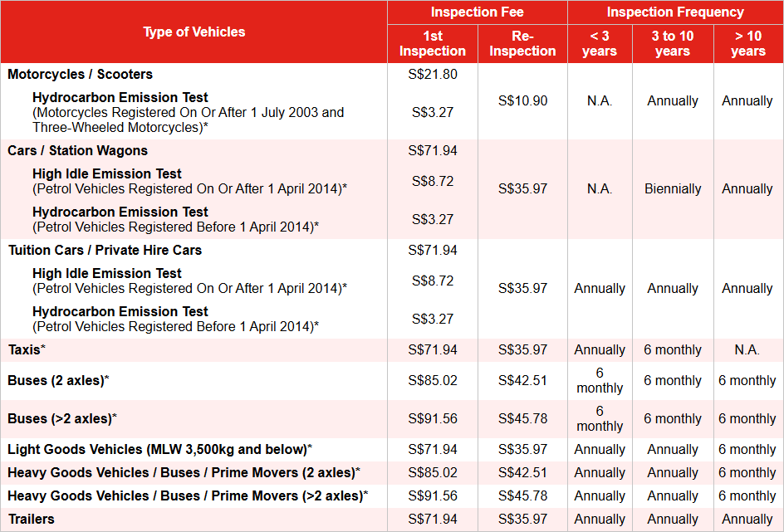Screen dimensions: 784x532
Task: Select the Buses (>2 axles) row label
Action: click(x=61, y=418)
